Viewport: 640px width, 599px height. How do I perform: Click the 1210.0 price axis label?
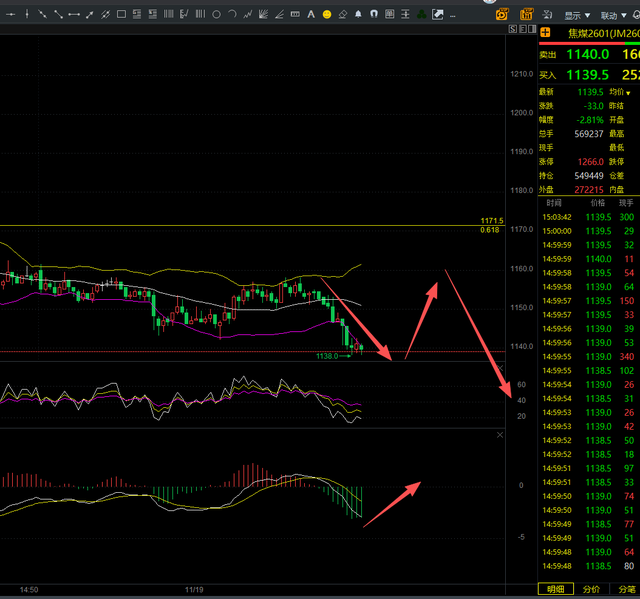pos(522,74)
